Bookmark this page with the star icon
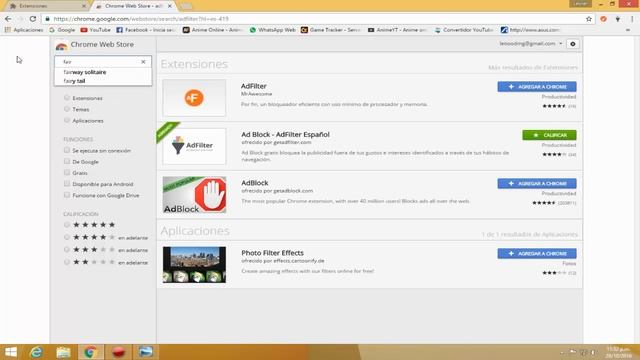The width and height of the screenshot is (640, 360). coord(589,19)
